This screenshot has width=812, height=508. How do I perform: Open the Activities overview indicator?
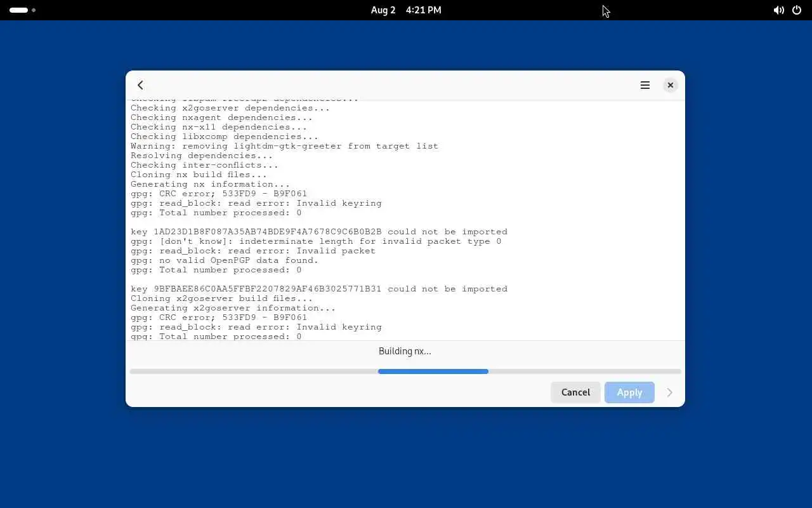click(x=23, y=10)
